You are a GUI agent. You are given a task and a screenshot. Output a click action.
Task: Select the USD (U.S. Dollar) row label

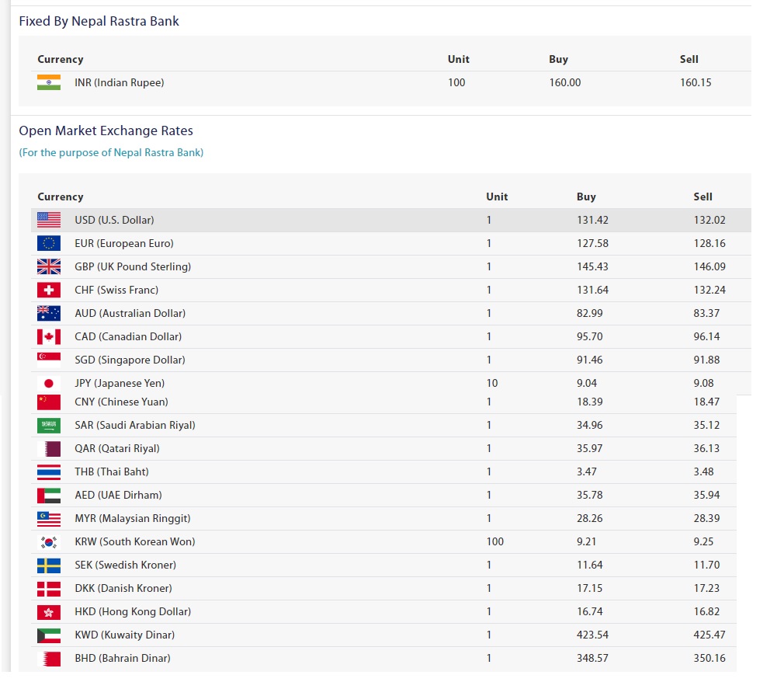click(114, 220)
